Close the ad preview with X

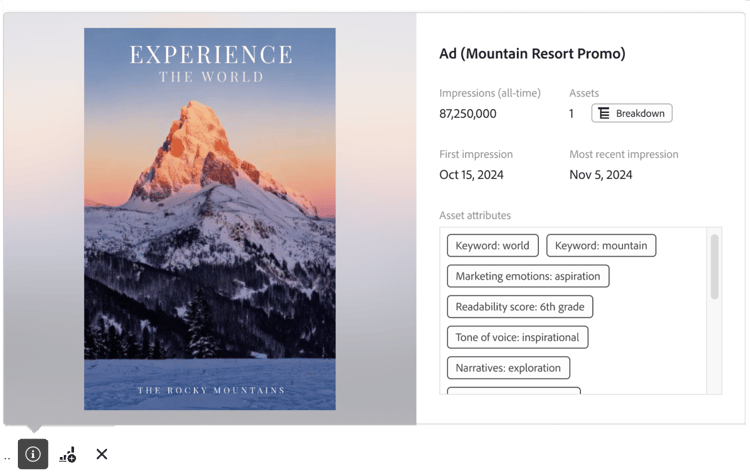pos(102,454)
